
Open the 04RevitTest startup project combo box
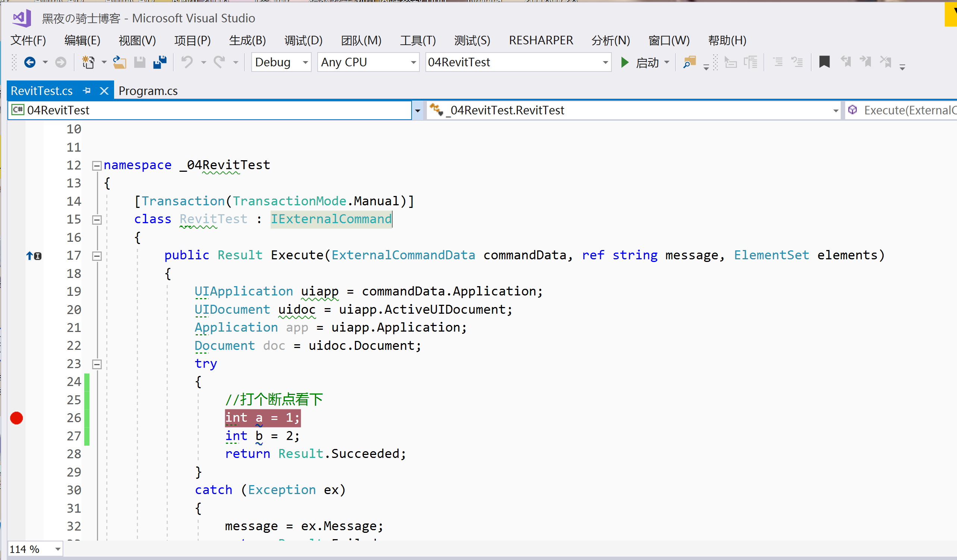[605, 62]
